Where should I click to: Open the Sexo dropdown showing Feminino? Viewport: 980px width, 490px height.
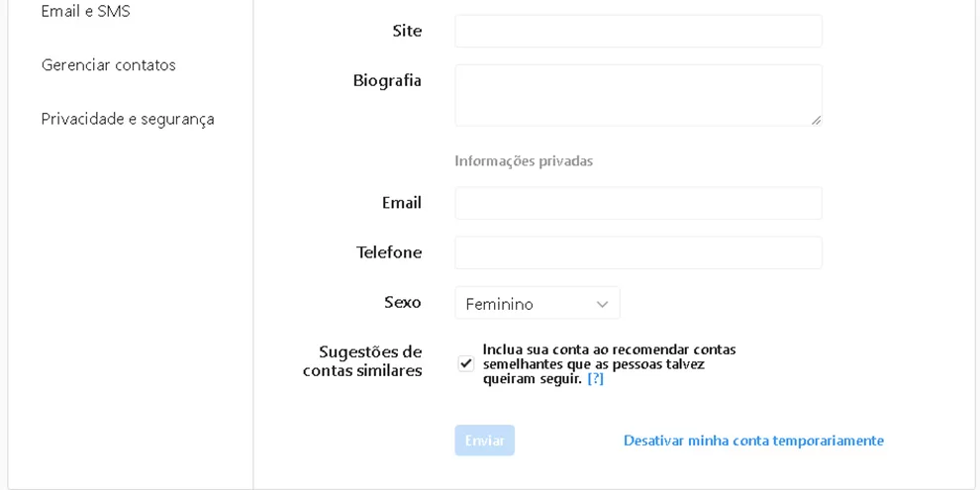(x=537, y=304)
